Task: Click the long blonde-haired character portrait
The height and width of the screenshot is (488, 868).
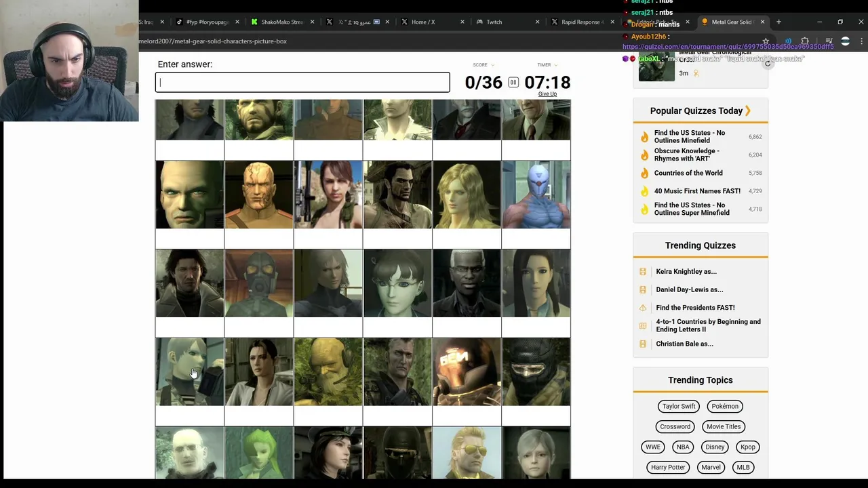Action: 467,195
